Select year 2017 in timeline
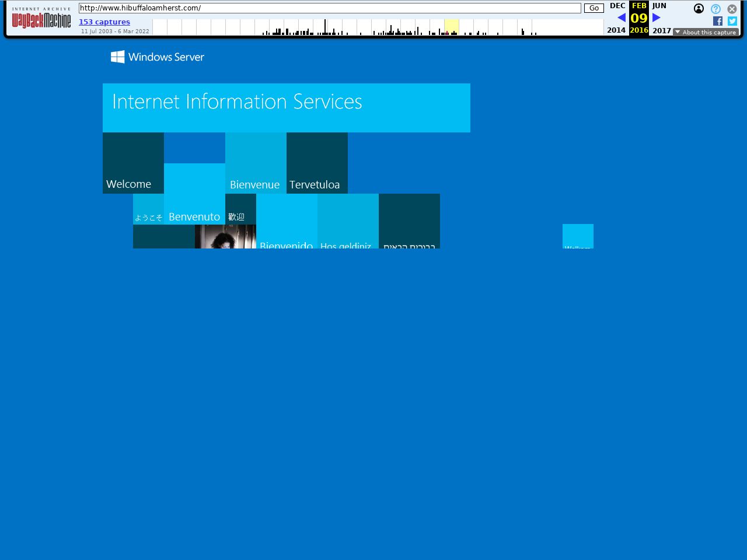 pyautogui.click(x=662, y=30)
